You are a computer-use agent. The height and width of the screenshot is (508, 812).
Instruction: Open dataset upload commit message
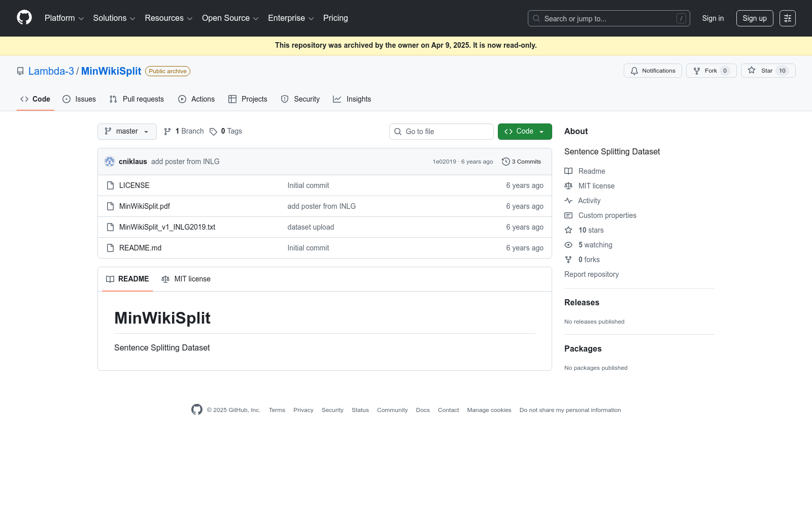(x=311, y=227)
